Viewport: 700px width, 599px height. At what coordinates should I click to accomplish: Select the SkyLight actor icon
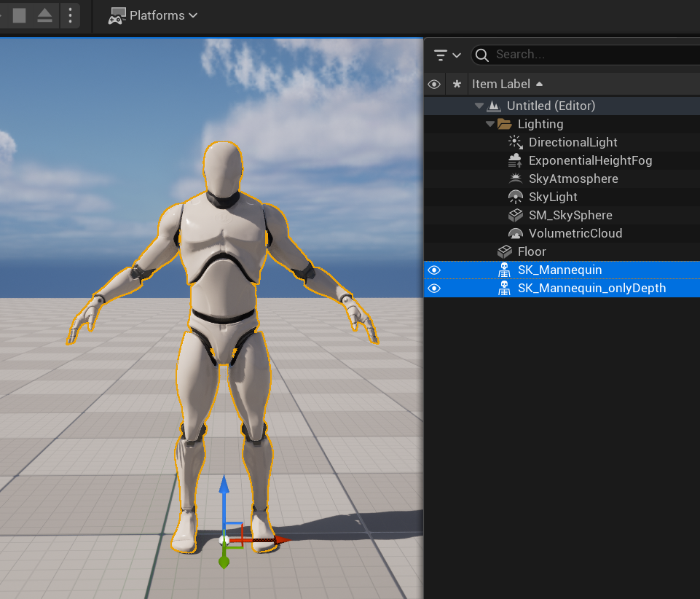(516, 197)
